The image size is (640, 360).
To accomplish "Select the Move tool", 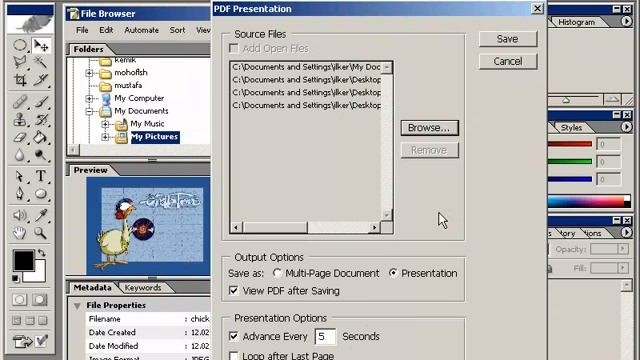I will pos(41,45).
